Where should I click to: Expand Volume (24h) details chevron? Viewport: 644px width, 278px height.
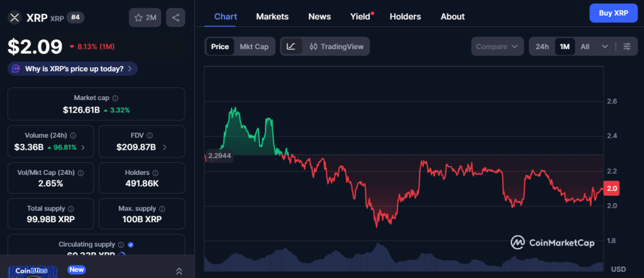[x=83, y=147]
